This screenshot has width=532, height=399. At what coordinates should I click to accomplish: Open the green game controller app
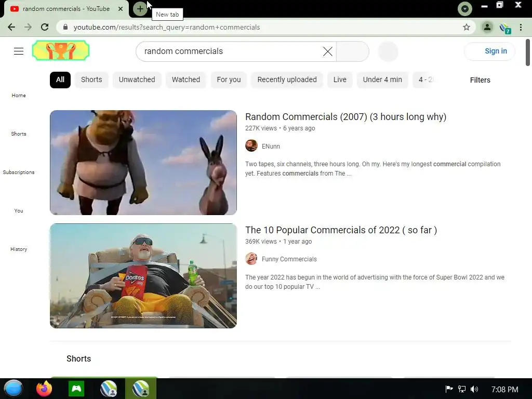pos(76,389)
